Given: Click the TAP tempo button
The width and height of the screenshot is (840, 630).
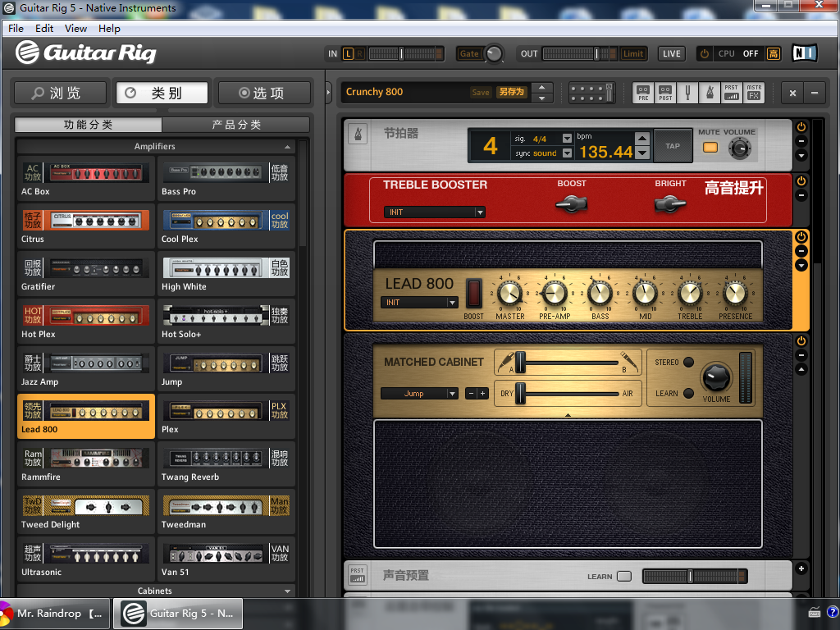Looking at the screenshot, I should [673, 146].
